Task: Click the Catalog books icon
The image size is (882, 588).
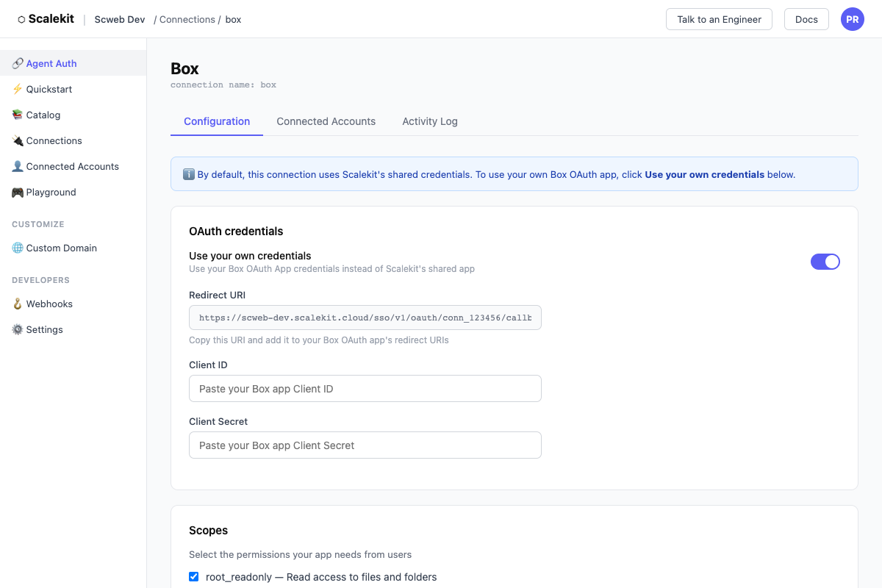Action: click(18, 115)
